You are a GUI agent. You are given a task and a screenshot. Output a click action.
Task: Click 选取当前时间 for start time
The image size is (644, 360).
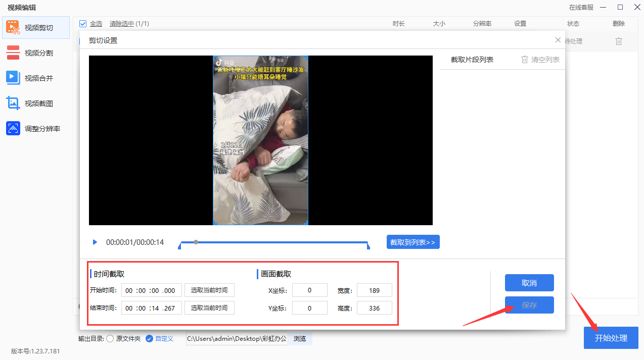tap(209, 290)
